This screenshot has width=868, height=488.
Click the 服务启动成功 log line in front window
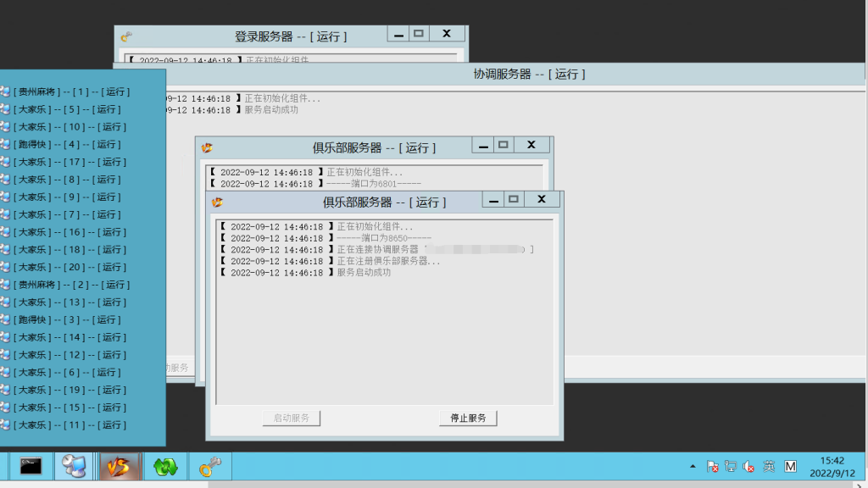click(x=364, y=273)
